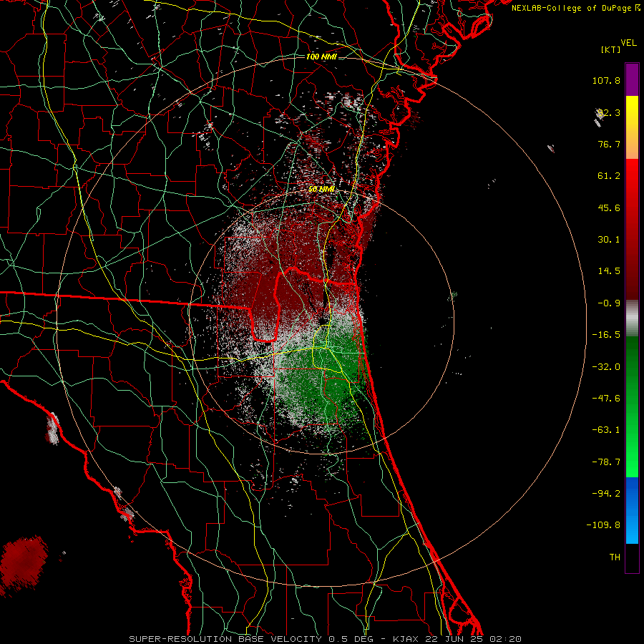Image resolution: width=644 pixels, height=644 pixels.
Task: Click the -94.2 scale value
Action: [606, 493]
